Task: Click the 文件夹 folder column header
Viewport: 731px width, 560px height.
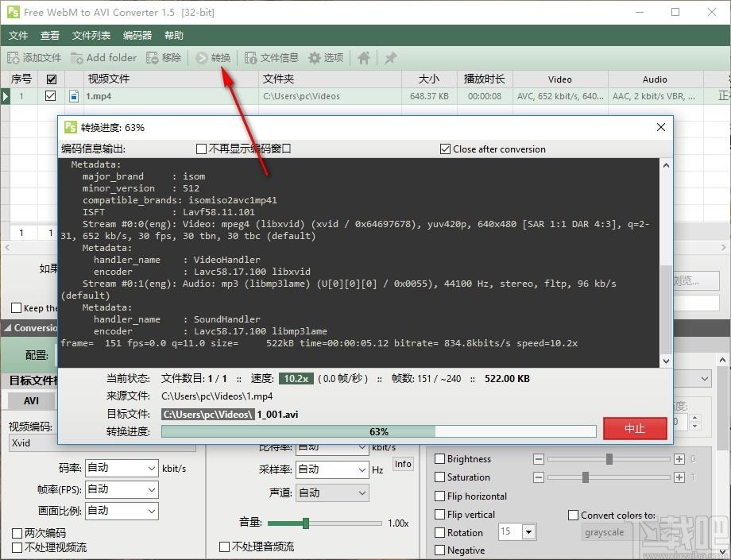Action: [330, 79]
